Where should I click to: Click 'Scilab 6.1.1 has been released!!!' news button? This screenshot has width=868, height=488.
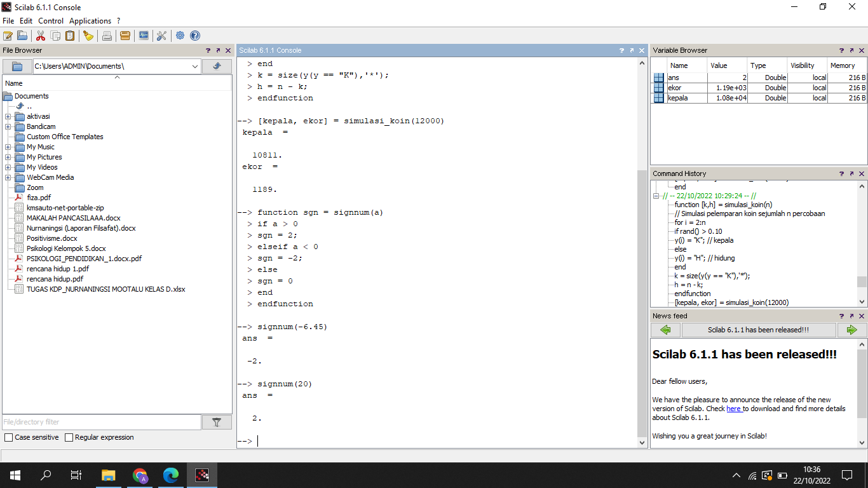pyautogui.click(x=759, y=330)
